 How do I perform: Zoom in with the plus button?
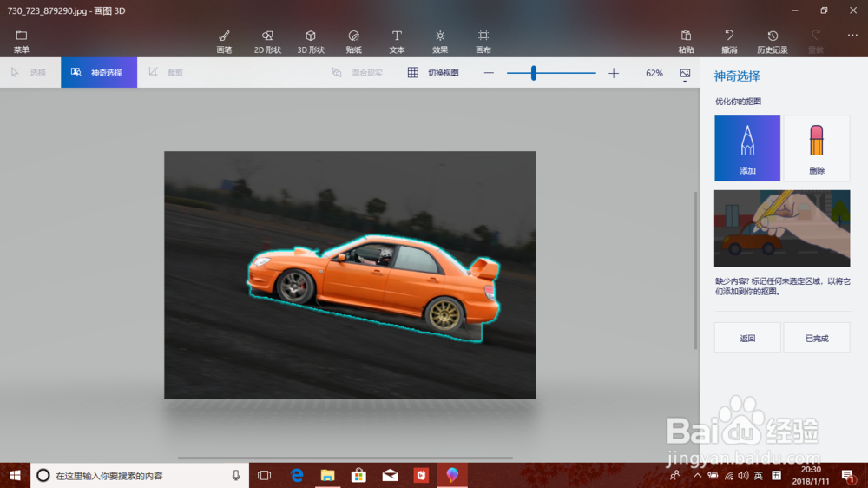tap(614, 73)
